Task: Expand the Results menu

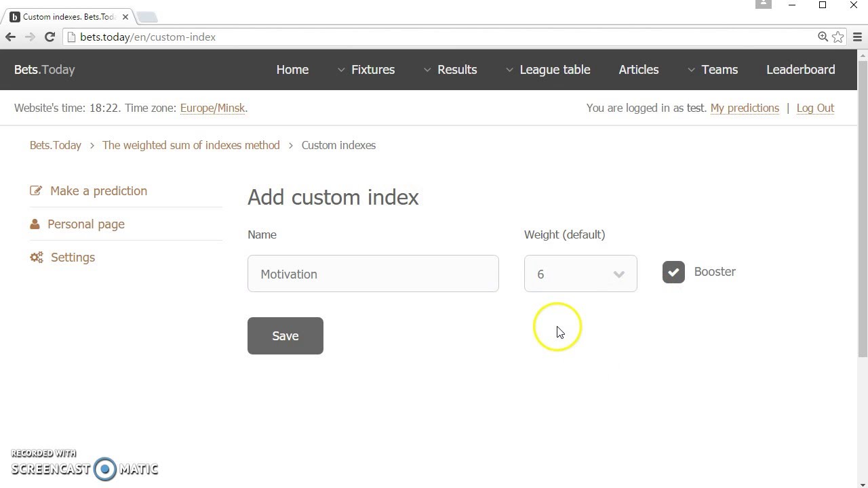Action: pyautogui.click(x=451, y=70)
